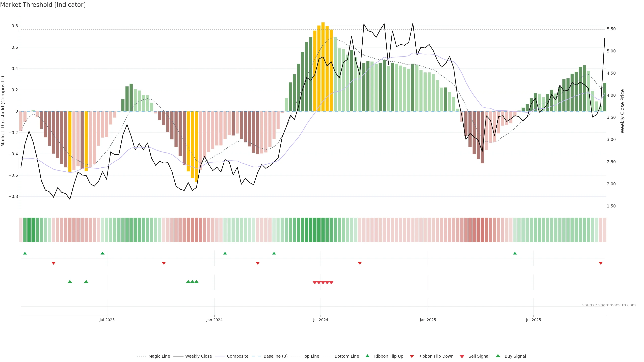Click the leftmost green buy signal triangle
644x362 pixels.
tap(70, 282)
